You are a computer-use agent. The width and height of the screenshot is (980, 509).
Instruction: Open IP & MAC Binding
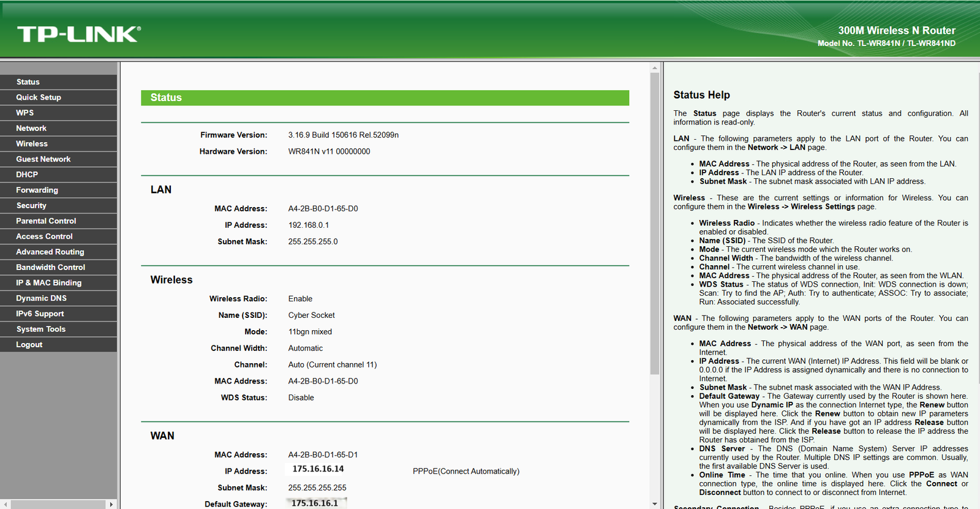58,283
